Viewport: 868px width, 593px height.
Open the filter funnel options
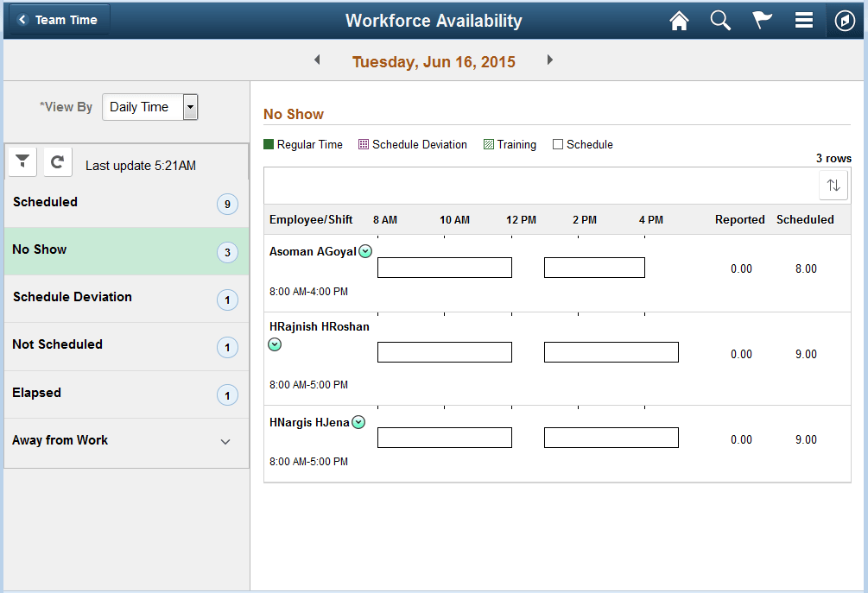[22, 162]
